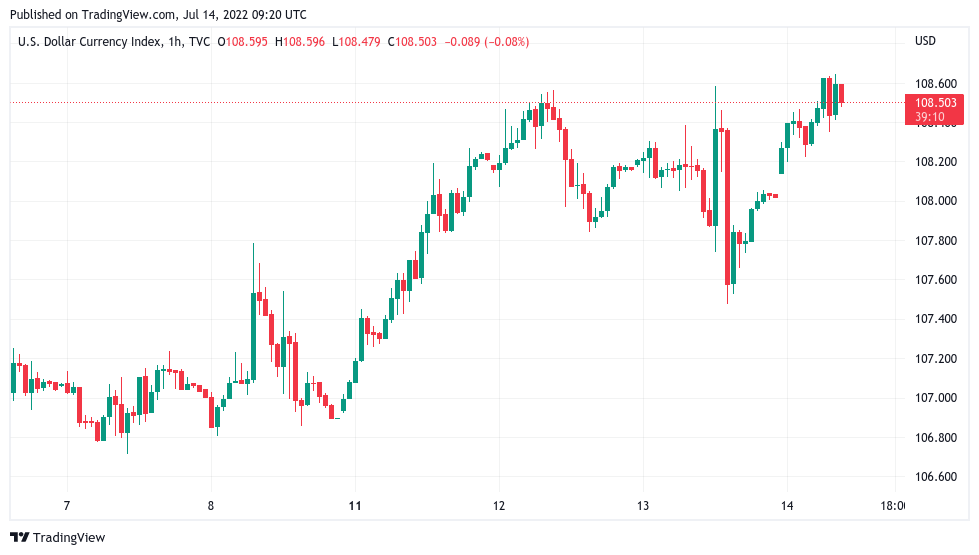Click the TradingView logo icon at bottom left
979x555 pixels.
point(20,538)
